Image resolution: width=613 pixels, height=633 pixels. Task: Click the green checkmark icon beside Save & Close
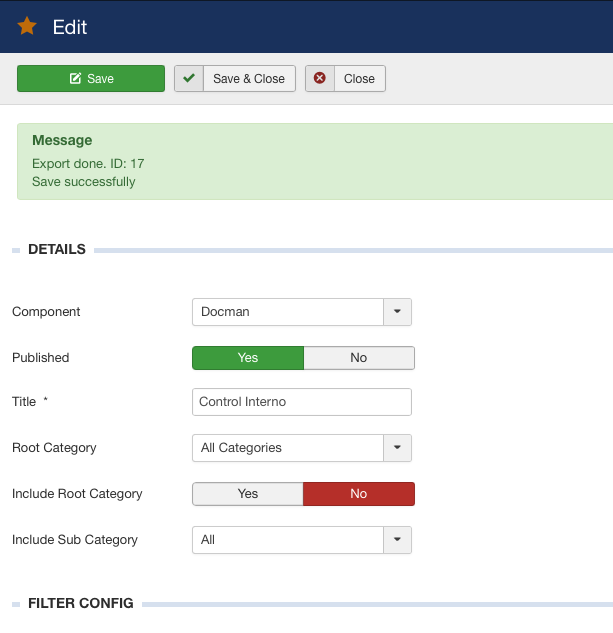tap(189, 79)
